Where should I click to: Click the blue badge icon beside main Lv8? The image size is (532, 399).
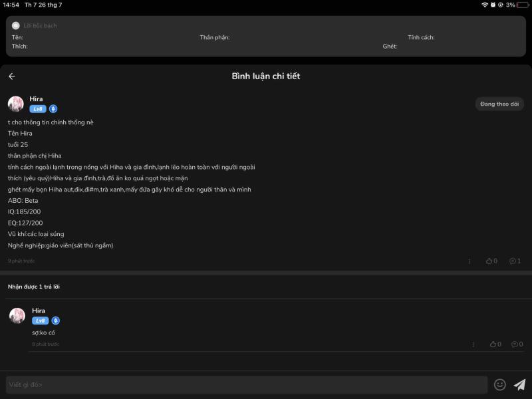coord(53,109)
